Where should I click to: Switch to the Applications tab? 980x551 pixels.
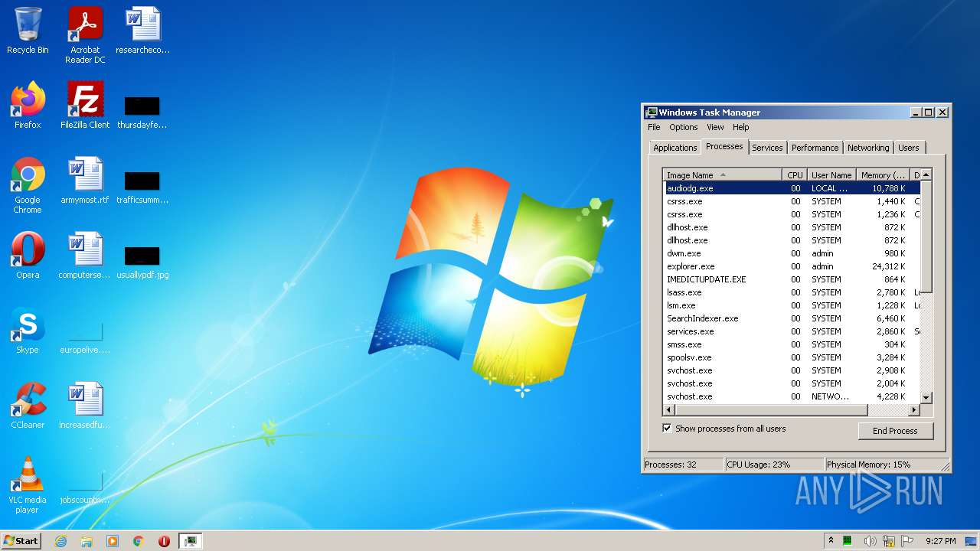675,148
